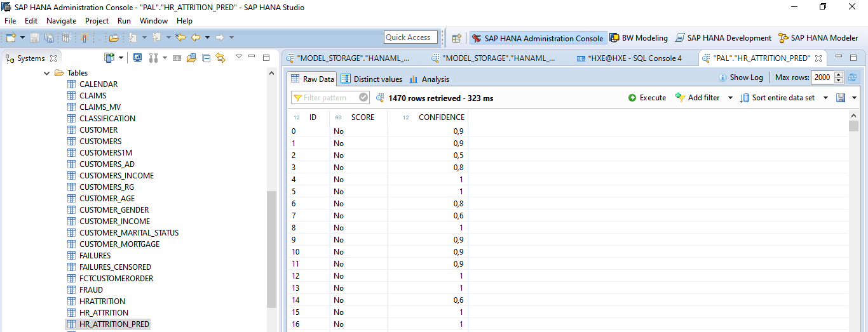Increase Max rows with the up stepper
Screen dimensions: 868x332
click(838, 74)
